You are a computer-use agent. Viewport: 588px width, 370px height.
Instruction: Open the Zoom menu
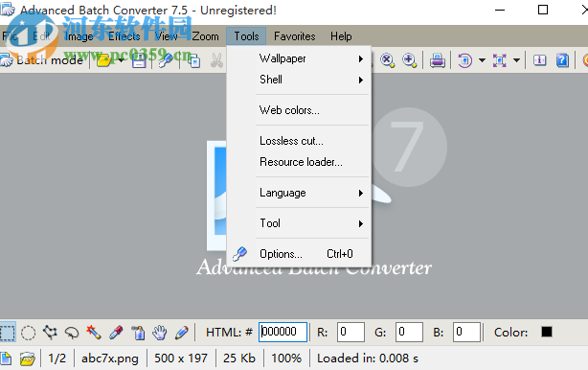(206, 36)
